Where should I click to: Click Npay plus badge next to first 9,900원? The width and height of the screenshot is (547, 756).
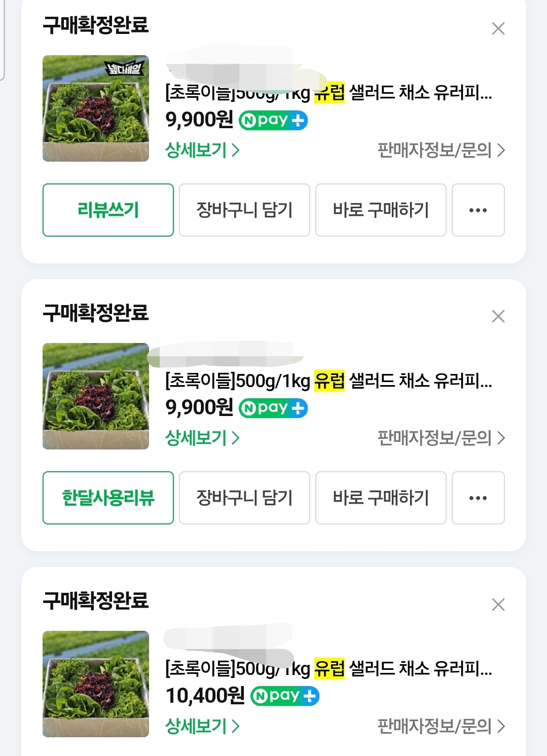(x=273, y=120)
